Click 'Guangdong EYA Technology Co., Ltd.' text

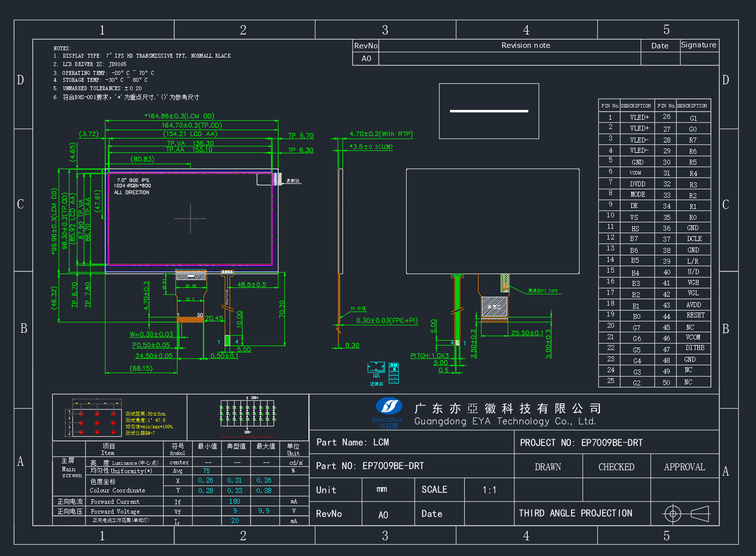point(505,421)
